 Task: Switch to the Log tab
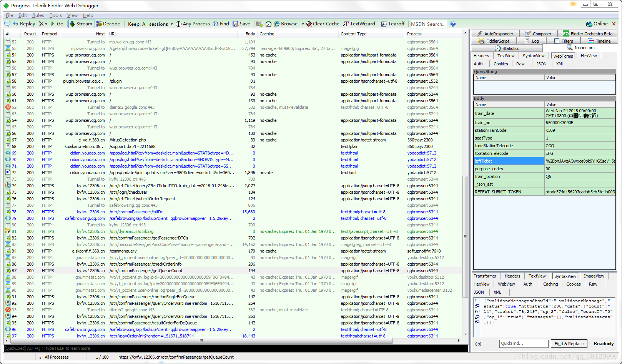point(532,41)
